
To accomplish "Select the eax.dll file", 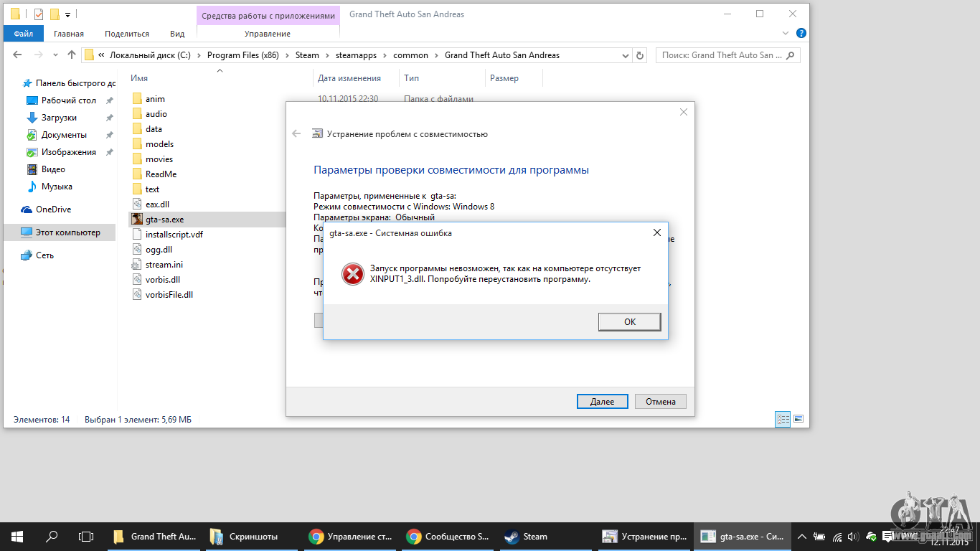I will point(157,204).
